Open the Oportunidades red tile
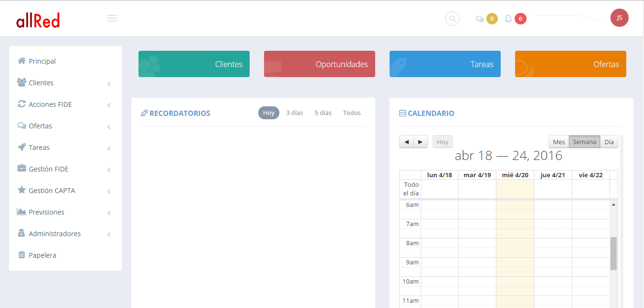Image resolution: width=644 pixels, height=308 pixels. coord(320,64)
